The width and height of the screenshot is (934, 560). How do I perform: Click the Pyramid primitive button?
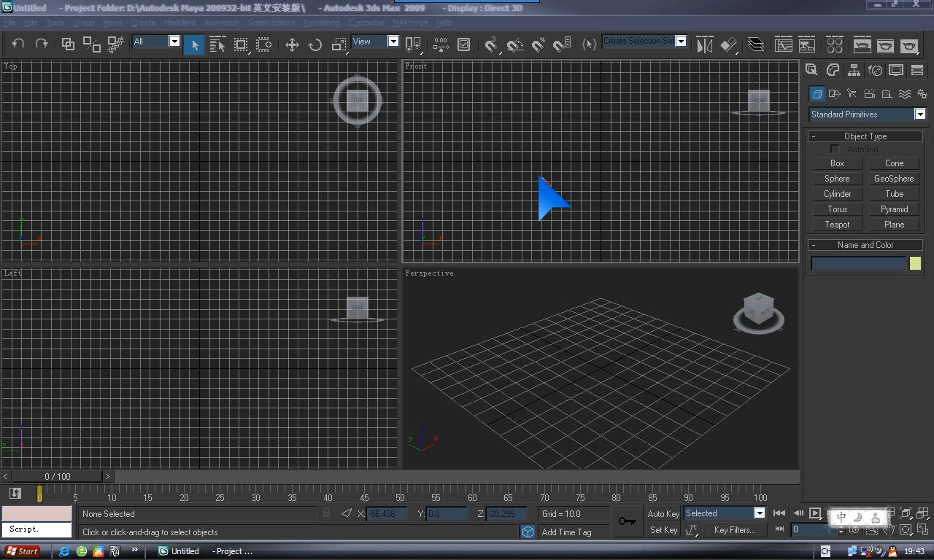point(894,209)
